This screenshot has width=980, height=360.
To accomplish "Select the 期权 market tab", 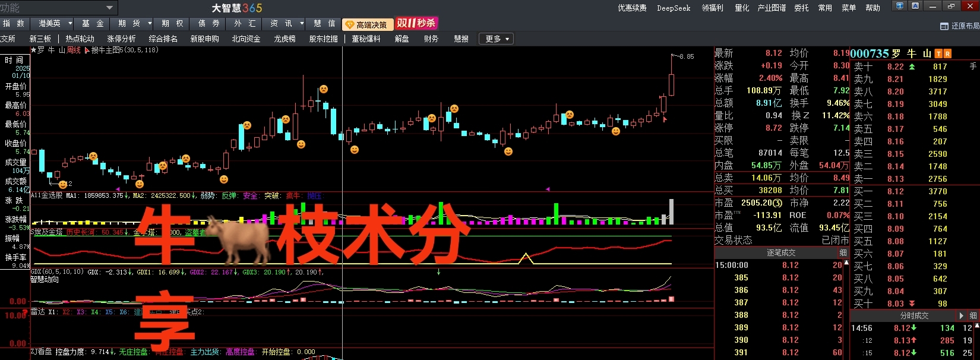I will (x=172, y=23).
